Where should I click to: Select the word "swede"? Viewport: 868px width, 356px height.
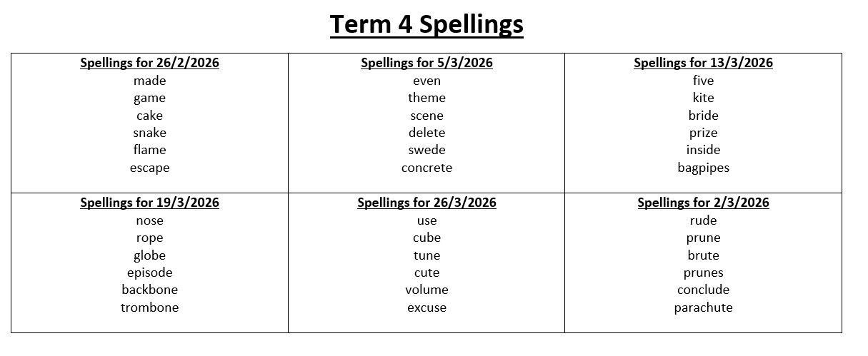[x=426, y=150]
